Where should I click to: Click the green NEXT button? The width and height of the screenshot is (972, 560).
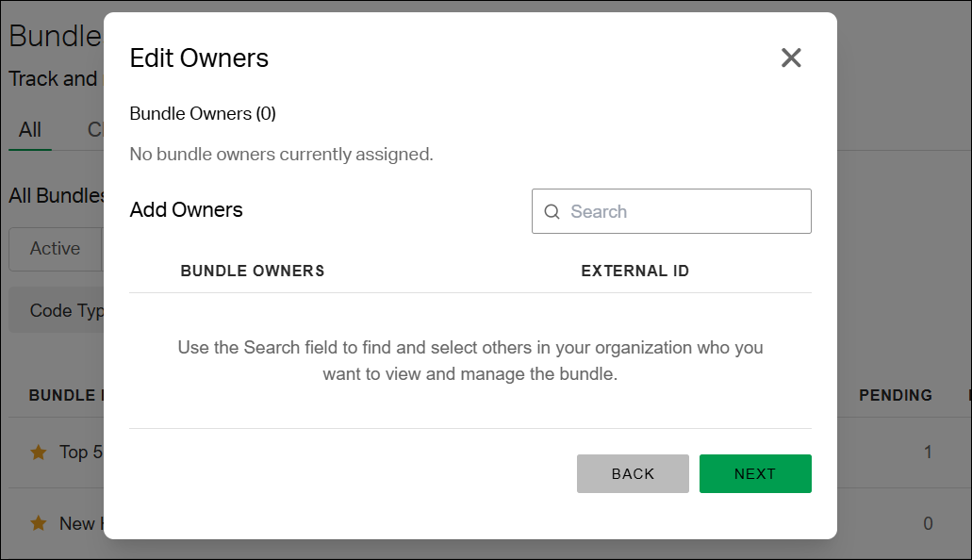point(755,474)
